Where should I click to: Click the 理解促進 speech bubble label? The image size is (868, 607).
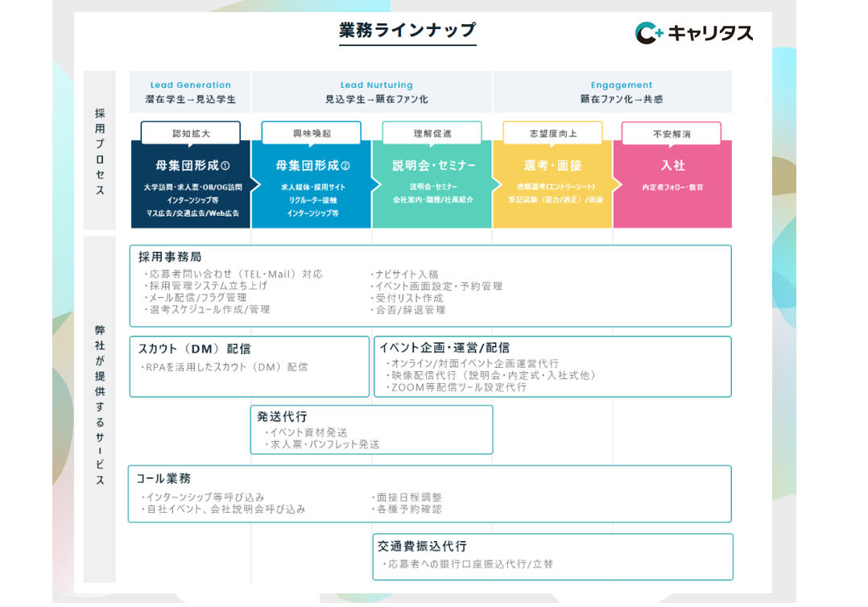432,134
